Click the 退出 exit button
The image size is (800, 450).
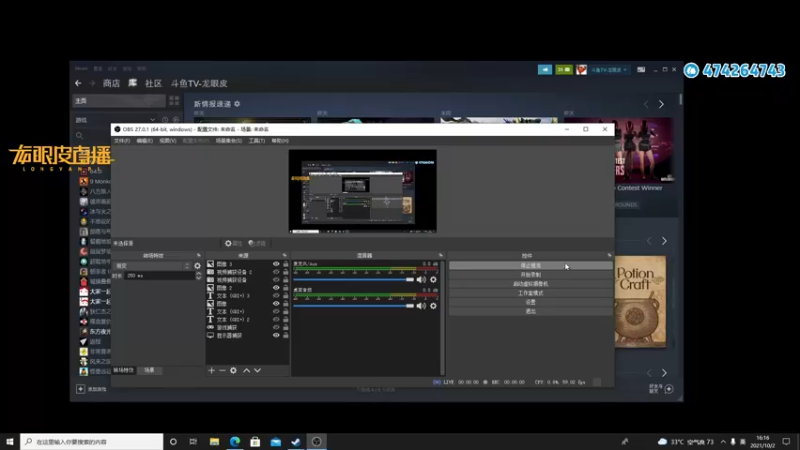[531, 311]
